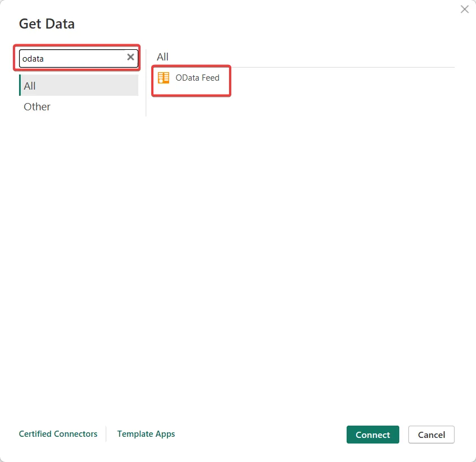
Task: Highlight the Get Data dialog title
Action: 46,24
